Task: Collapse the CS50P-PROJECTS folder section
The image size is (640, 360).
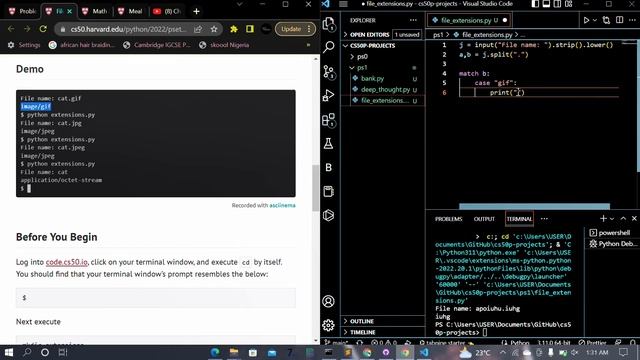Action: 382,46
